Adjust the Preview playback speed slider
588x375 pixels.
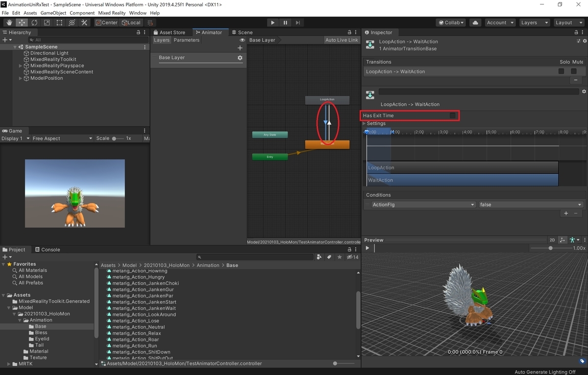[551, 248]
